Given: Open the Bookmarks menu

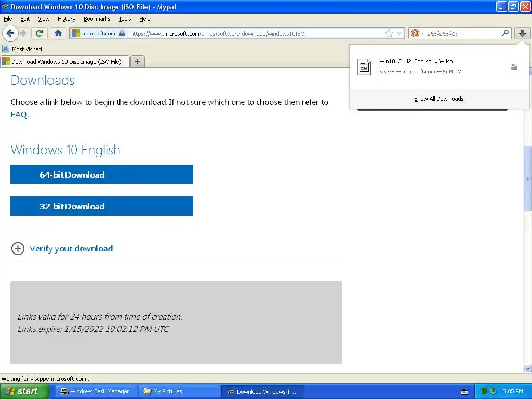Looking at the screenshot, I should (97, 19).
